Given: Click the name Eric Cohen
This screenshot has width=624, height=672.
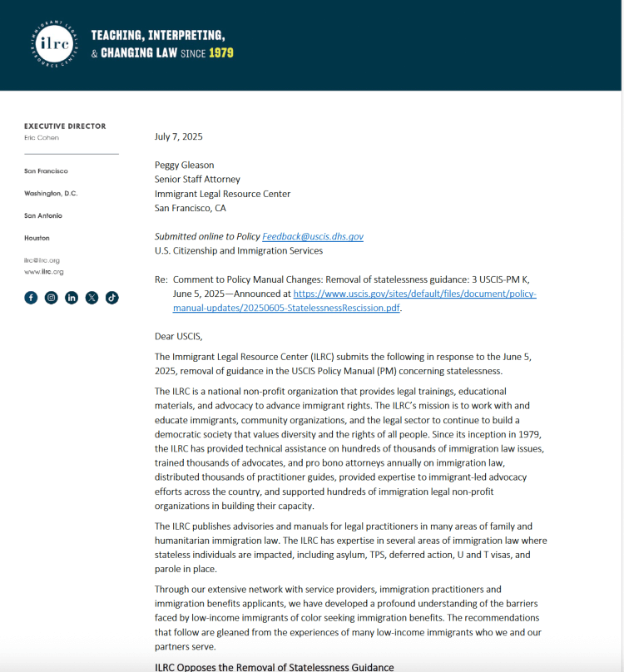Looking at the screenshot, I should (42, 138).
